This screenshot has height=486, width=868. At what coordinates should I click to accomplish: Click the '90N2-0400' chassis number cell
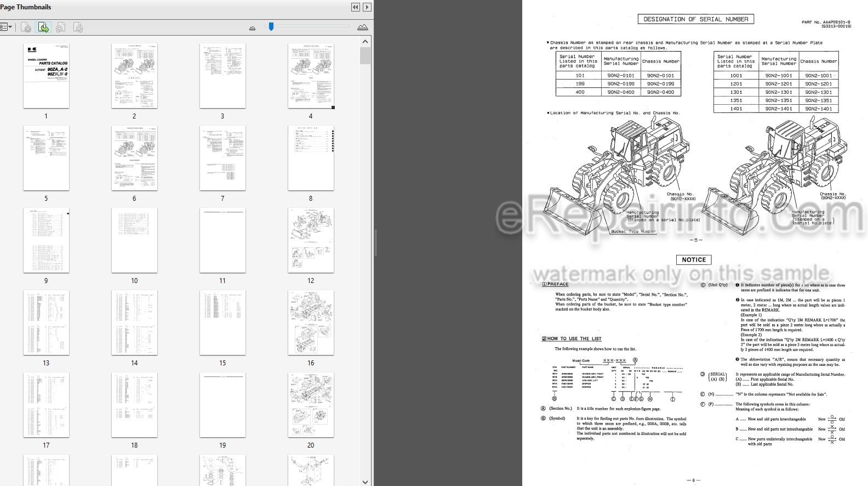660,92
